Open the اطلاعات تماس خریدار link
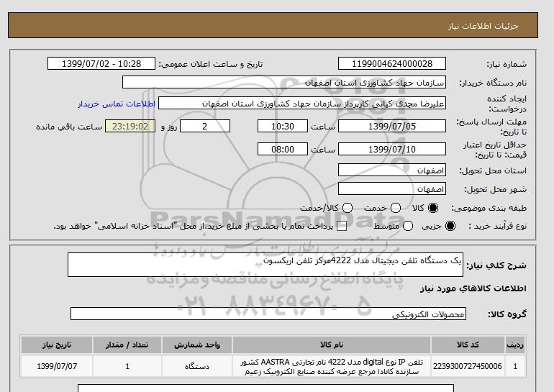The height and width of the screenshot is (392, 554). [117, 104]
